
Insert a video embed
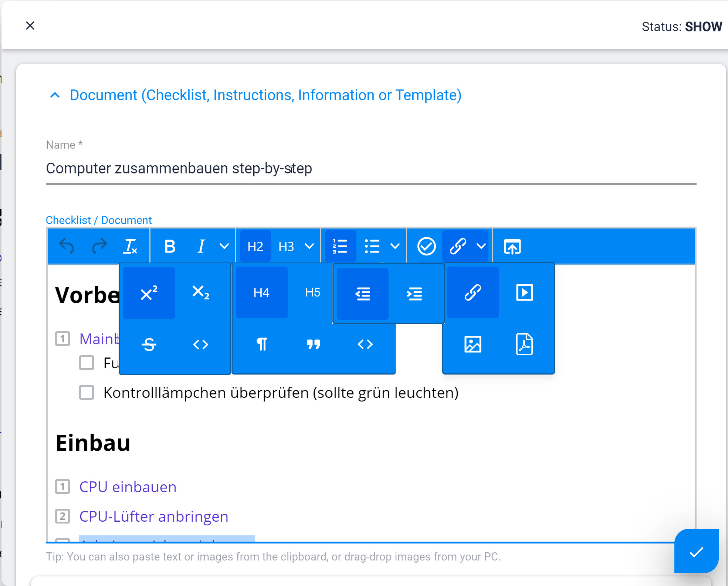524,292
